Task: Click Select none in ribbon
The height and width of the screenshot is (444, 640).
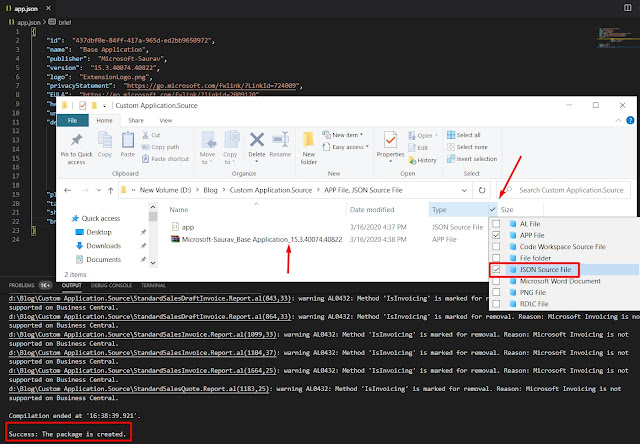Action: (x=467, y=147)
